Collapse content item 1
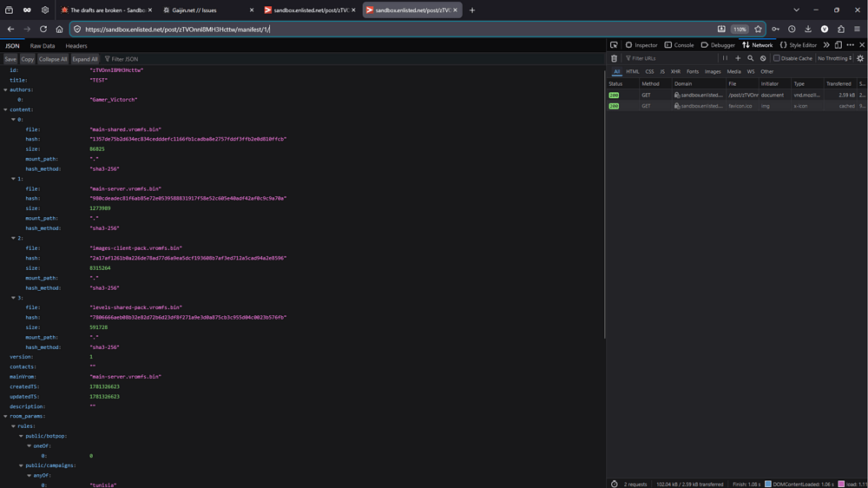The width and height of the screenshot is (868, 488). click(13, 179)
